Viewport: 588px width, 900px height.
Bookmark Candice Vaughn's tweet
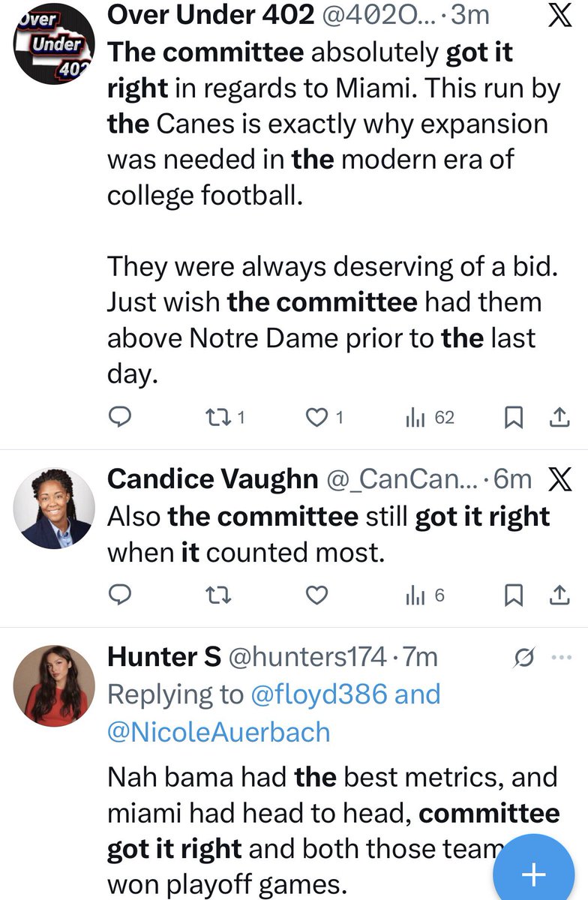(513, 595)
